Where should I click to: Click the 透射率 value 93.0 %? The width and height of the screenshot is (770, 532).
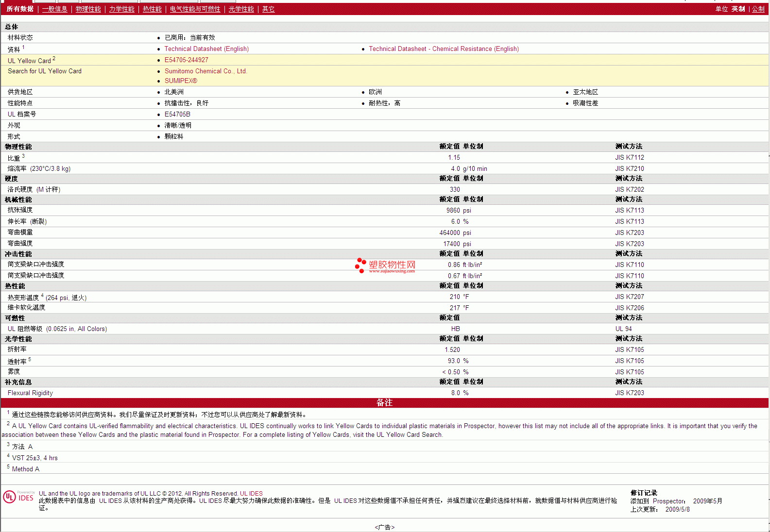pyautogui.click(x=458, y=361)
